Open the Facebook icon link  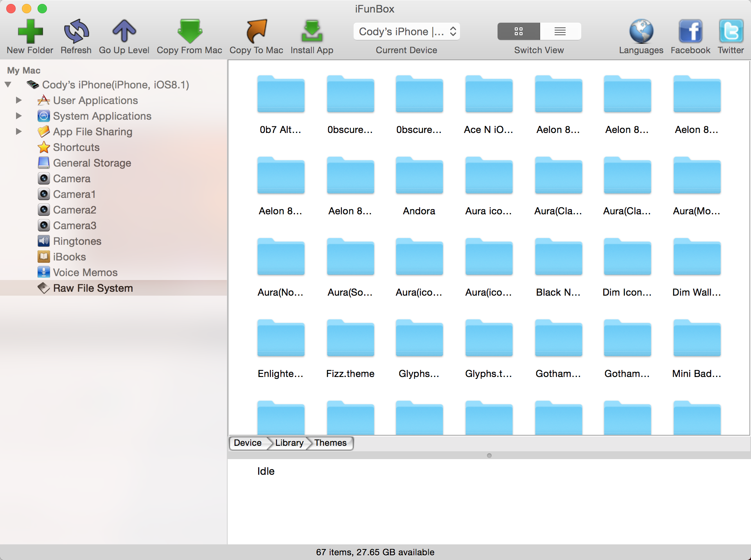(x=690, y=31)
